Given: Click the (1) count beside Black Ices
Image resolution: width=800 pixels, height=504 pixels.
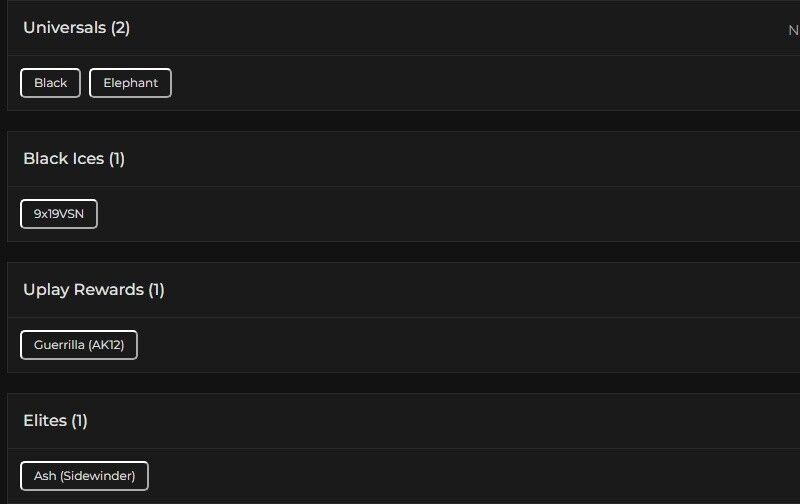Looking at the screenshot, I should [116, 159].
